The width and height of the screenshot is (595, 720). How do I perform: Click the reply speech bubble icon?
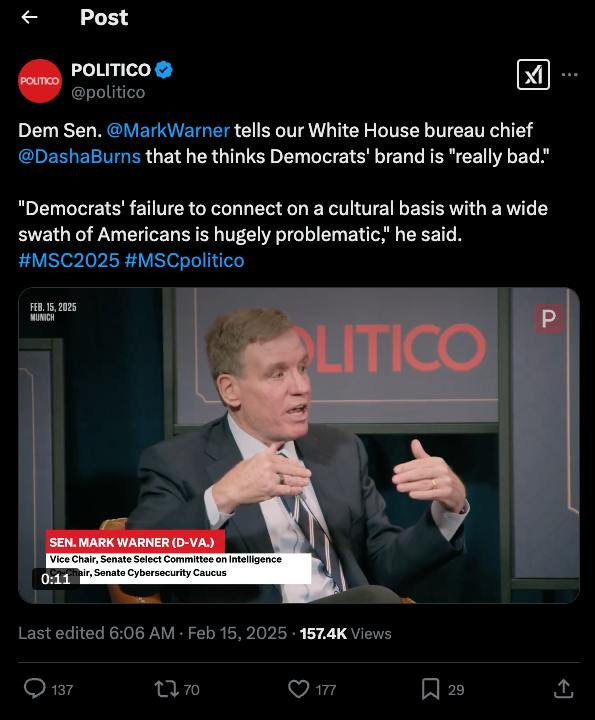click(x=35, y=689)
